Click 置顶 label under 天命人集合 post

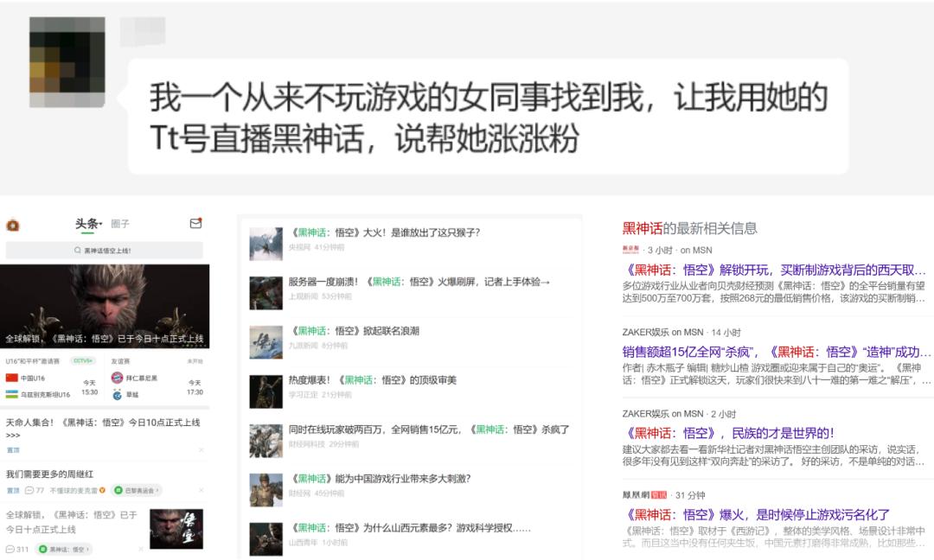coord(12,450)
